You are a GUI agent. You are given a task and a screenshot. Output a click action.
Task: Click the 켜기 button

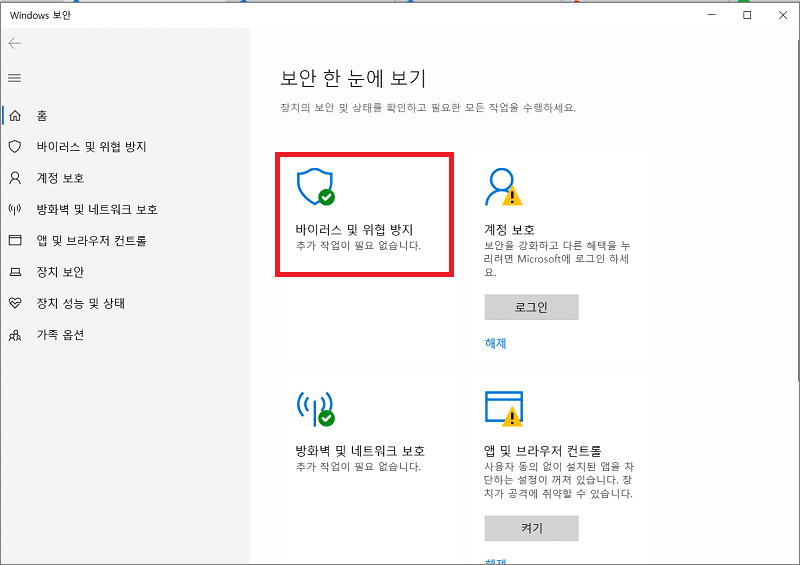pyautogui.click(x=532, y=528)
